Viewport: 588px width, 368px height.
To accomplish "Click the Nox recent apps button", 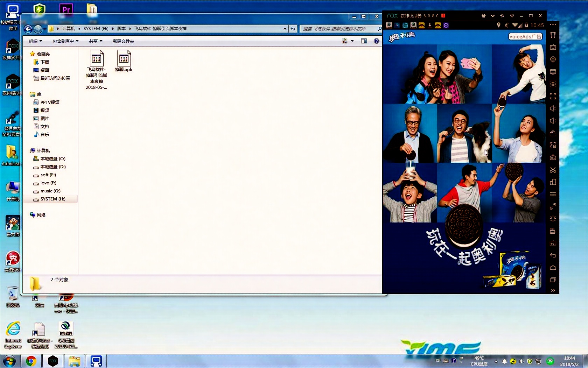I will coord(553,280).
